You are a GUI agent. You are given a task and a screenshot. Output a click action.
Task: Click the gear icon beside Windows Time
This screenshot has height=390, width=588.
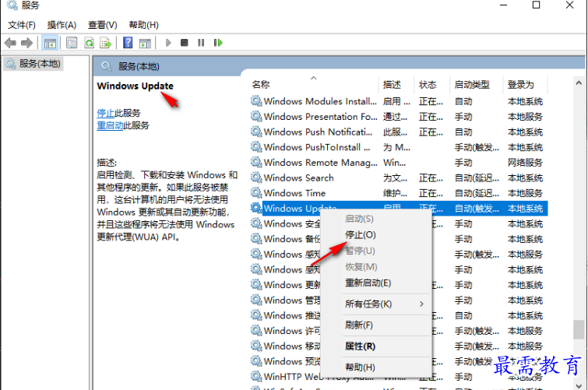(x=256, y=193)
